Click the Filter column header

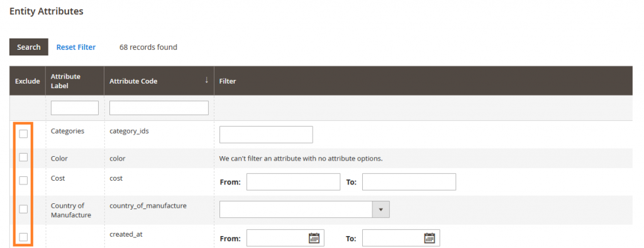click(x=423, y=81)
